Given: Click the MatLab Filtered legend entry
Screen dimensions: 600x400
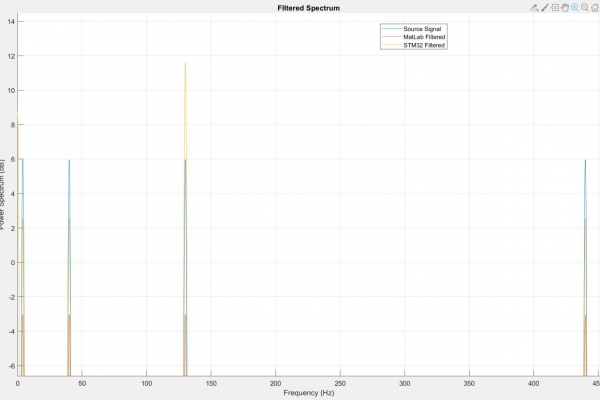Looking at the screenshot, I should 424,37.
